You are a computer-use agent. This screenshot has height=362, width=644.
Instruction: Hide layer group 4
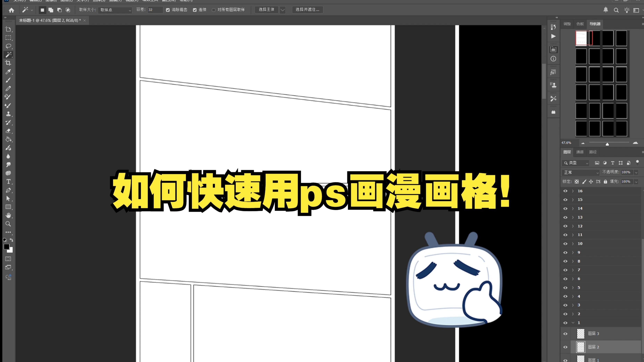565,296
